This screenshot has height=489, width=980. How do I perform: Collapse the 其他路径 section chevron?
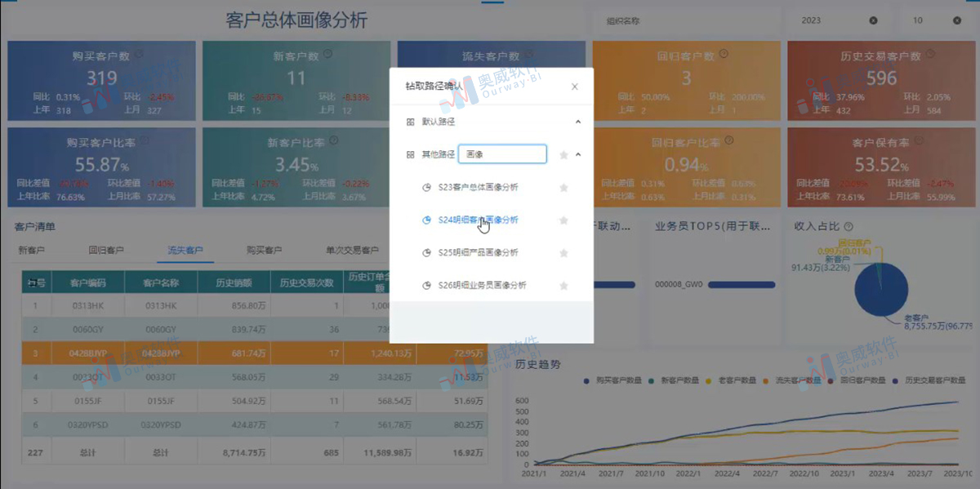coord(578,153)
